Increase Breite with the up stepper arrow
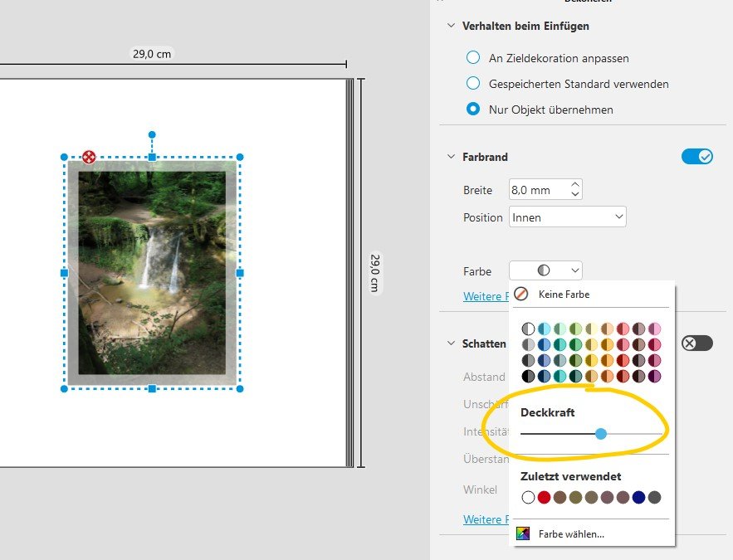Screen dimensions: 733x560 (575, 185)
